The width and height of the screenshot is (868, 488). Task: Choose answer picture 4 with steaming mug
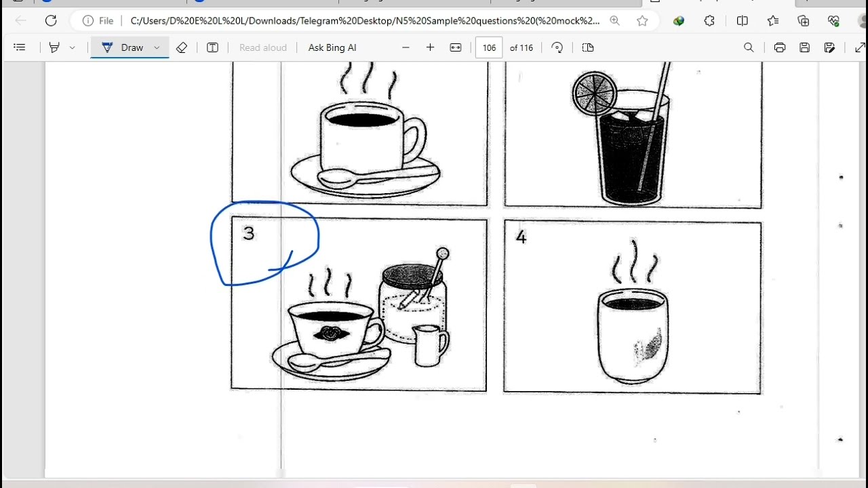[633, 307]
